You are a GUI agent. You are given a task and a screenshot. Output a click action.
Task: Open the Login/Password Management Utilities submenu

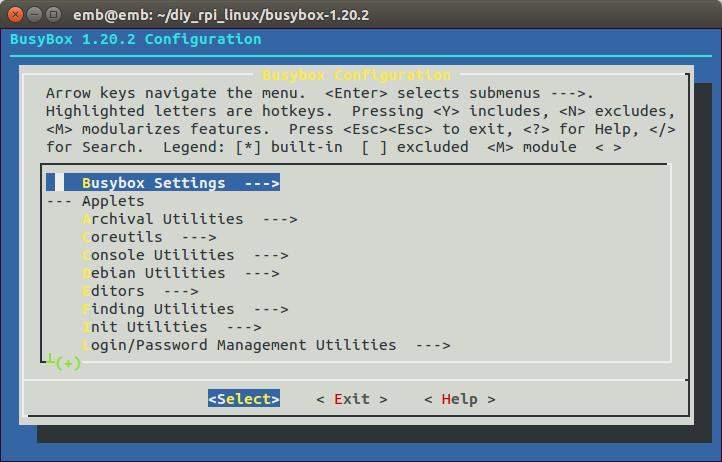pyautogui.click(x=266, y=345)
